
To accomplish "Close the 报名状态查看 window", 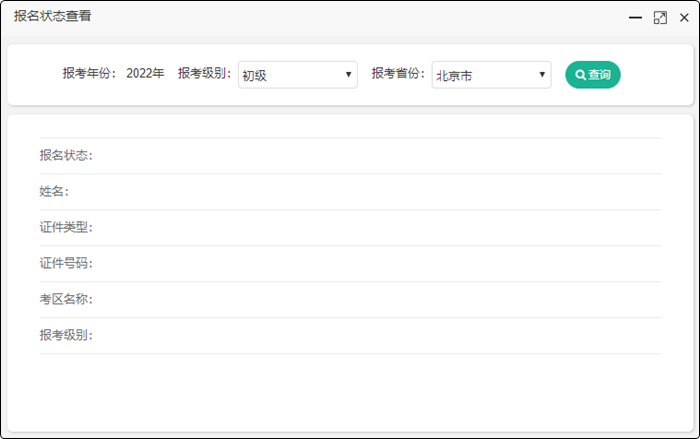I will point(684,18).
